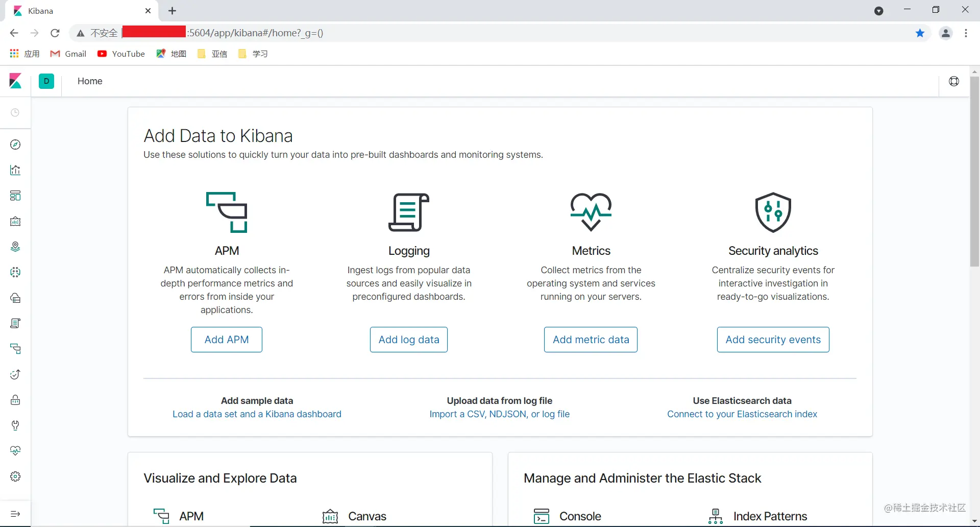The width and height of the screenshot is (980, 527).
Task: Launch Maps from the sidebar
Action: pos(15,247)
